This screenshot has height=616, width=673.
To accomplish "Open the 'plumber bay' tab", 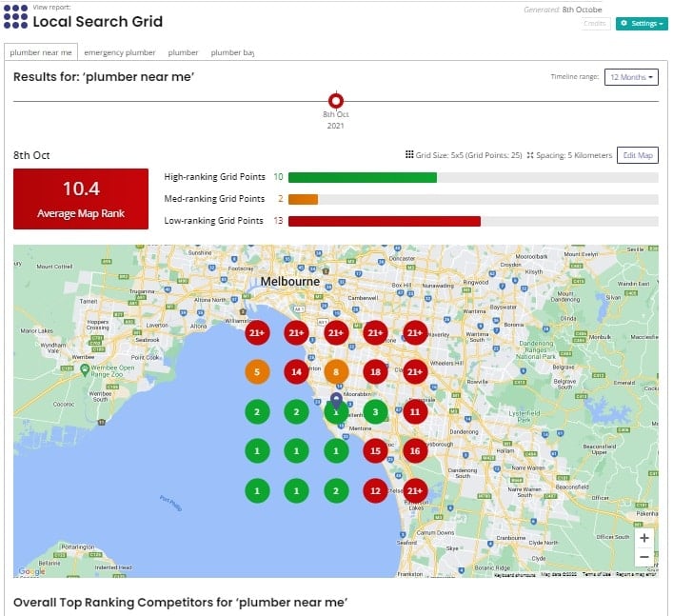I will 232,52.
